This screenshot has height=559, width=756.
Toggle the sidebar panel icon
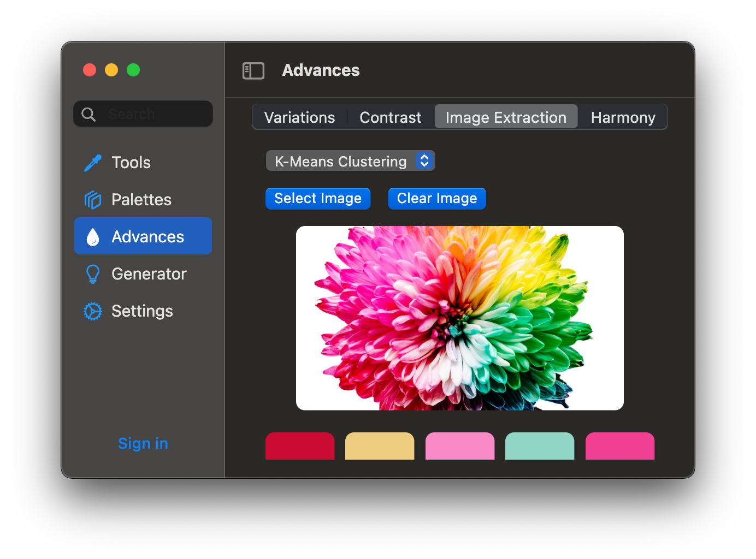[253, 70]
